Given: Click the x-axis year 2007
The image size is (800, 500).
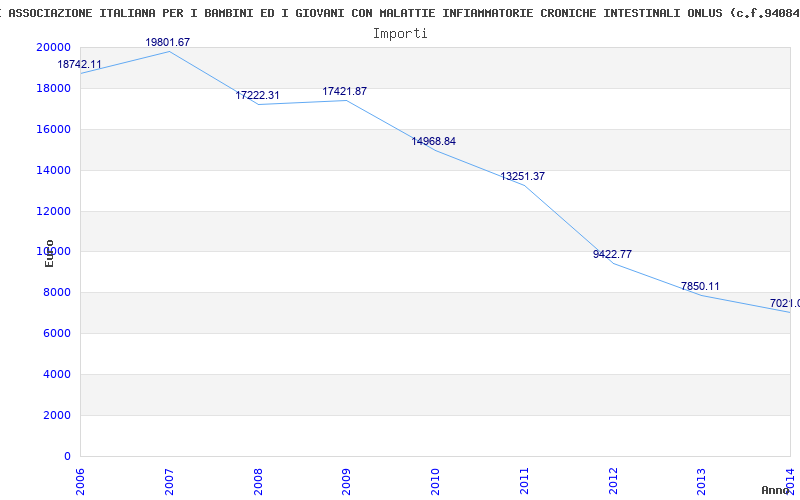Looking at the screenshot, I should [x=169, y=482].
